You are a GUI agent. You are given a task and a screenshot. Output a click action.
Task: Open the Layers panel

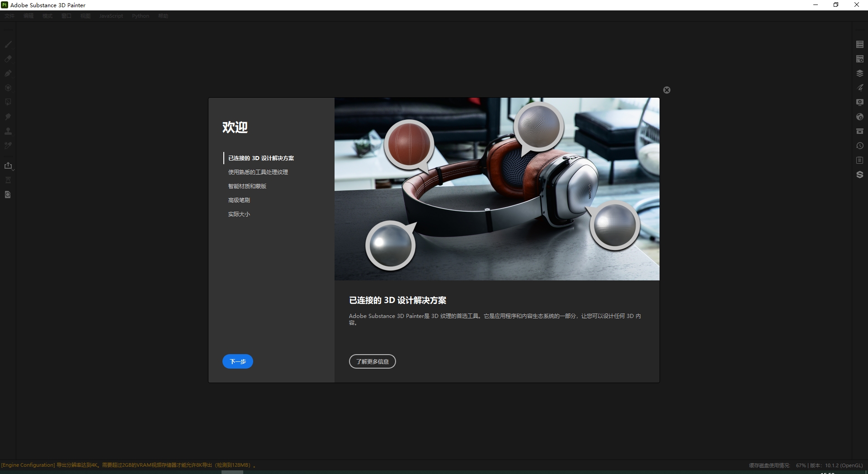click(x=860, y=73)
